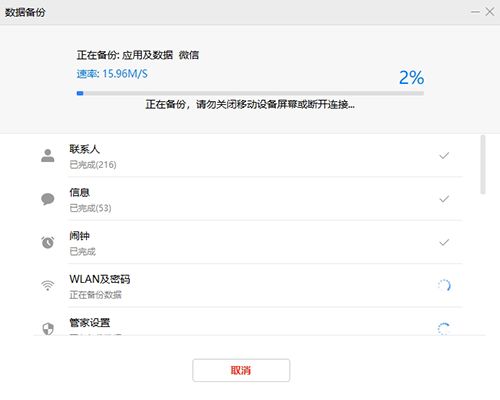Click the 正在备份数据 status under WLAN及密码
The height and width of the screenshot is (400, 500).
(x=95, y=295)
